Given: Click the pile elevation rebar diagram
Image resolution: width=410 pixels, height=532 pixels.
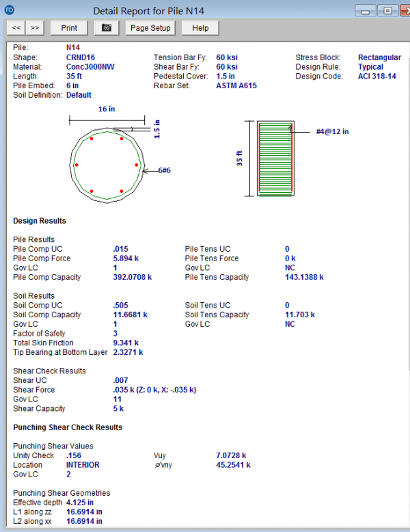Looking at the screenshot, I should click(x=274, y=158).
